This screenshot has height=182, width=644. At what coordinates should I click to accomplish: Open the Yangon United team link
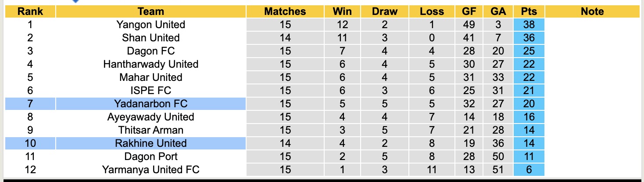[x=150, y=25]
